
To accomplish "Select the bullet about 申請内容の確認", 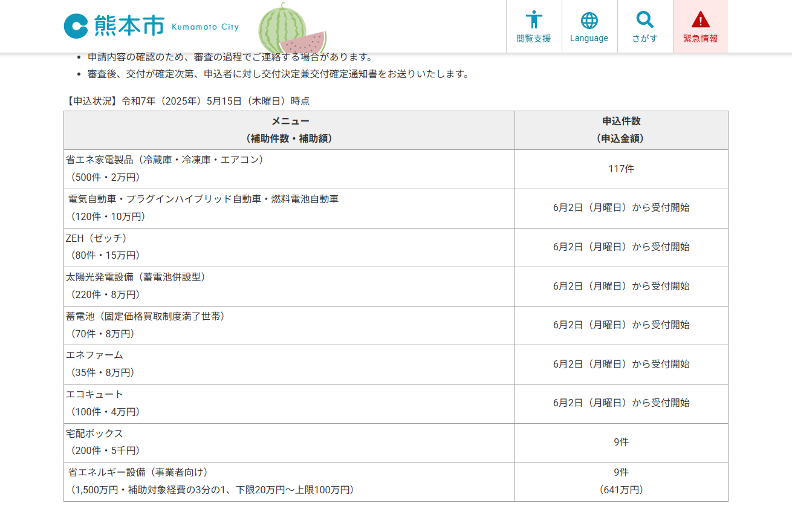I will tap(230, 57).
